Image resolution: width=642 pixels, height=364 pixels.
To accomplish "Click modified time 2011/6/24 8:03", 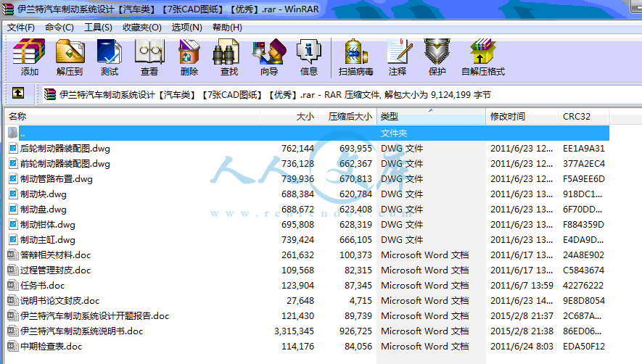I will [x=522, y=346].
